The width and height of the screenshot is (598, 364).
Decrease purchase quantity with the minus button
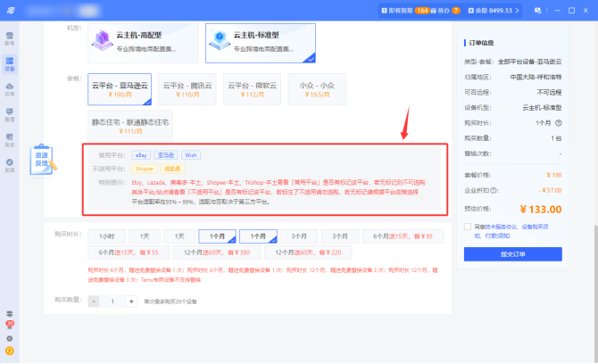[x=94, y=302]
